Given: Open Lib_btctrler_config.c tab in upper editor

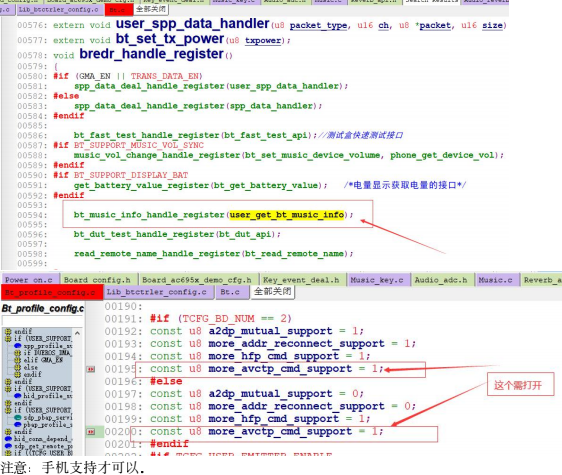Looking at the screenshot, I should (x=59, y=10).
